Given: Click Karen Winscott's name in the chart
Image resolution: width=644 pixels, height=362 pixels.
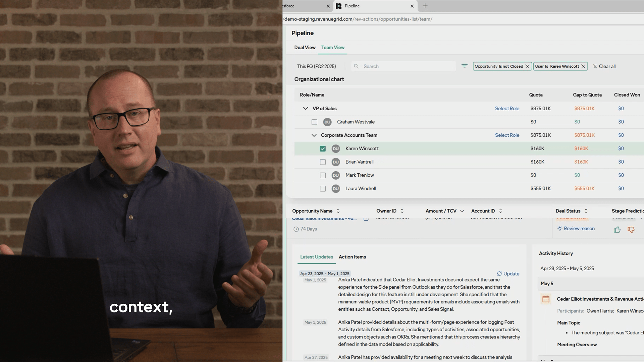Looking at the screenshot, I should tap(362, 148).
